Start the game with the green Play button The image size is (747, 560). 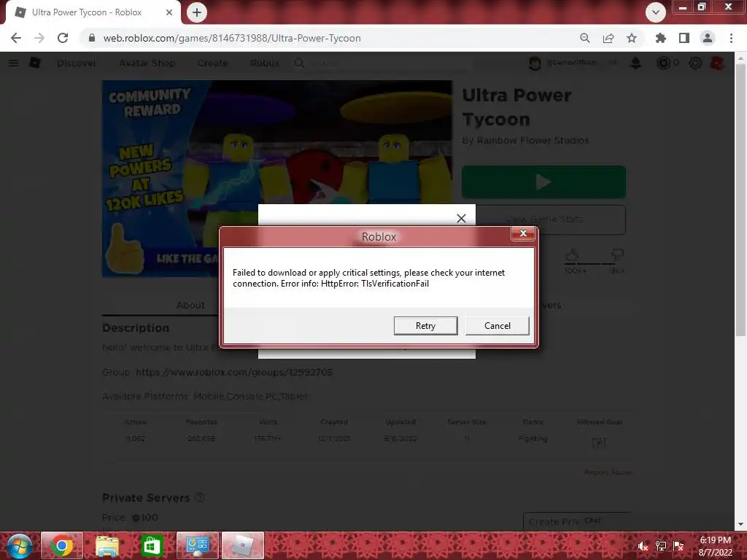[x=543, y=182]
